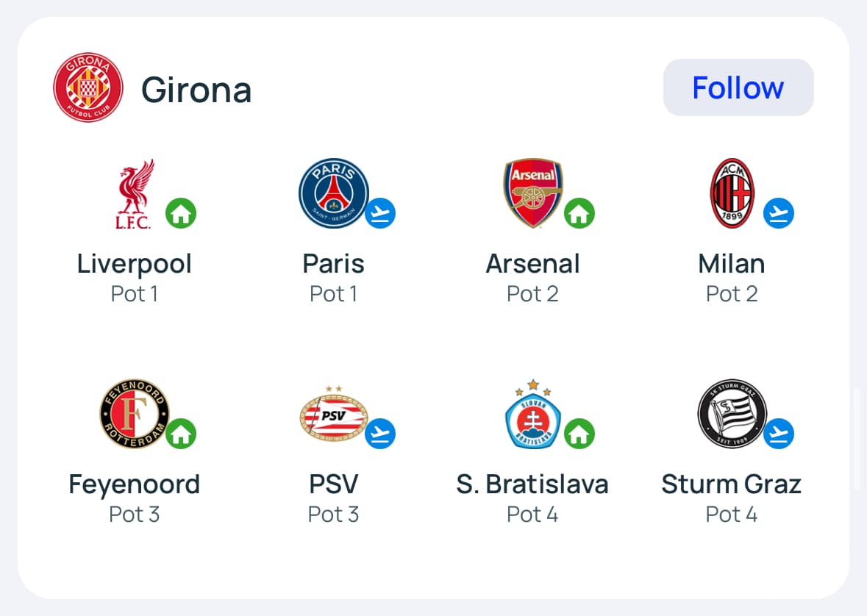Click the home icon beside Liverpool
Screen dimensions: 867x616
pyautogui.click(x=181, y=214)
